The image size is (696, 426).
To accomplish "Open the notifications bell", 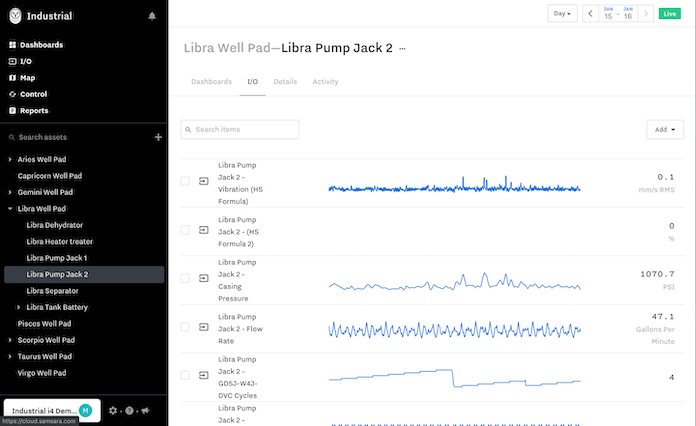I will click(152, 16).
